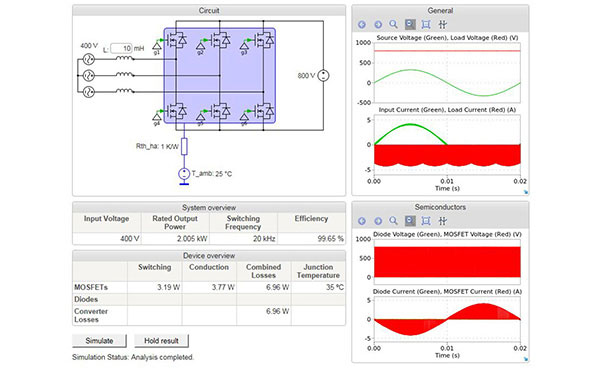The width and height of the screenshot is (600, 370).
Task: Click the 'MOSFETs' row label
Action: point(91,287)
